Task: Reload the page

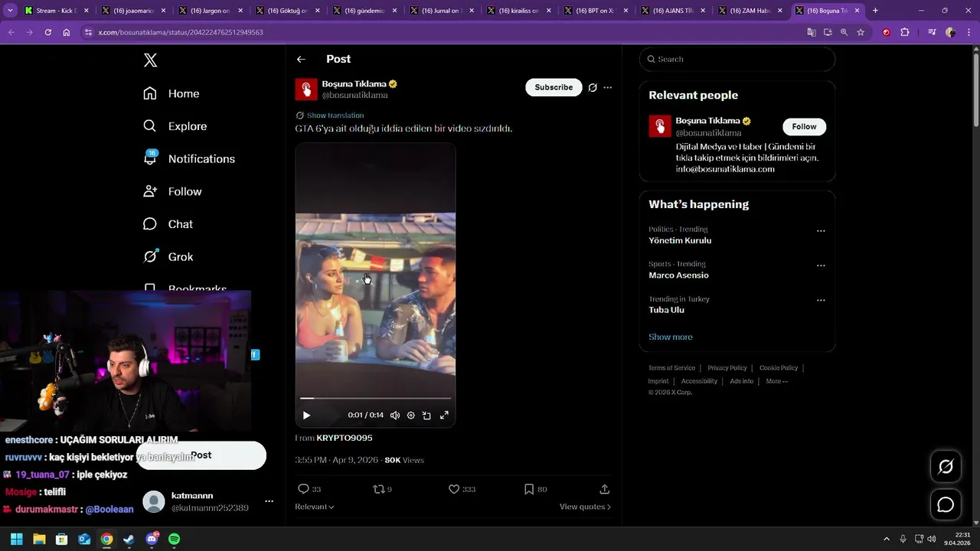Action: pyautogui.click(x=47, y=32)
